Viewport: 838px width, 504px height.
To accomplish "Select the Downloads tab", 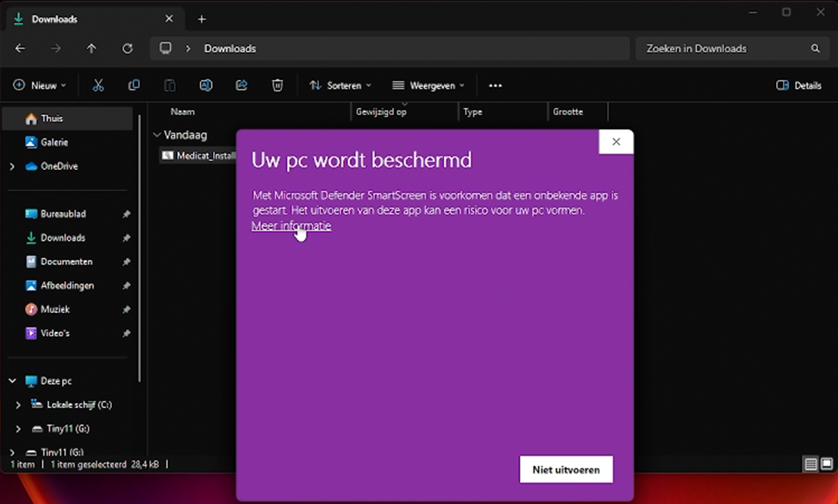I will coord(94,19).
